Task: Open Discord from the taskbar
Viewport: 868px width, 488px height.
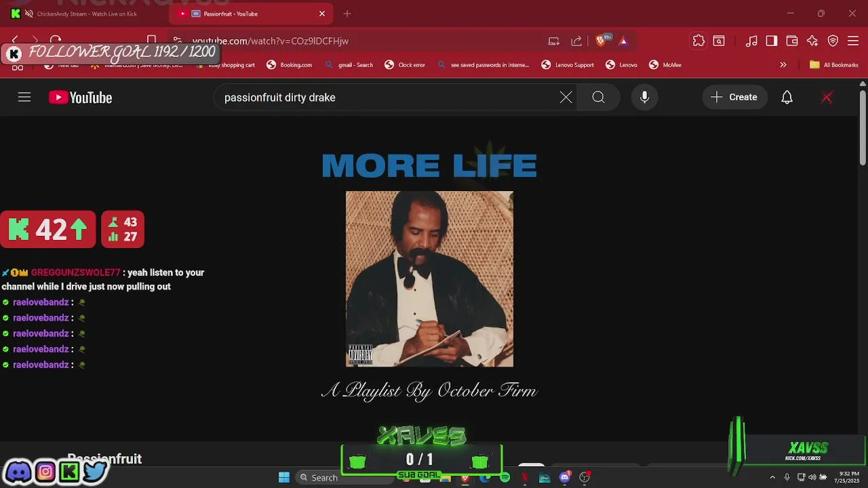Action: coord(564,478)
